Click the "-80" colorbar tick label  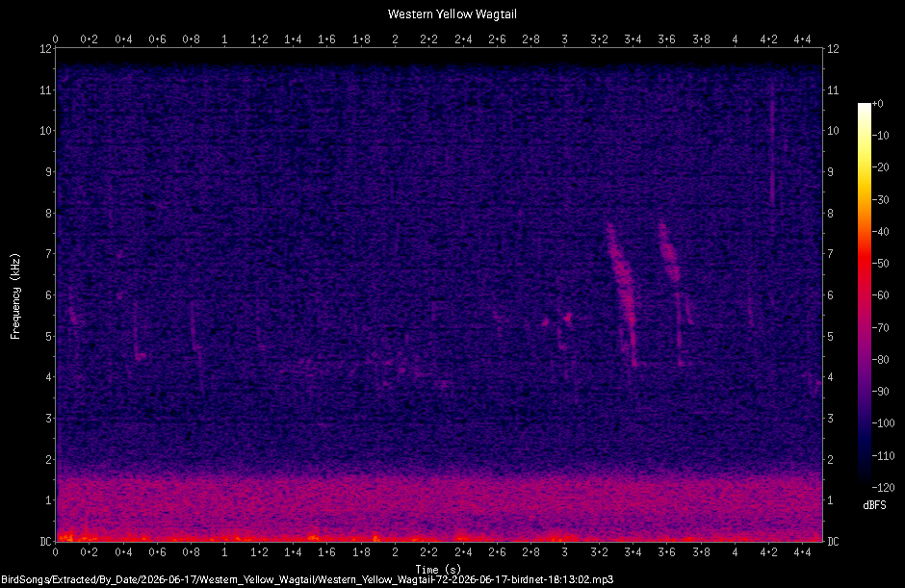pos(880,360)
